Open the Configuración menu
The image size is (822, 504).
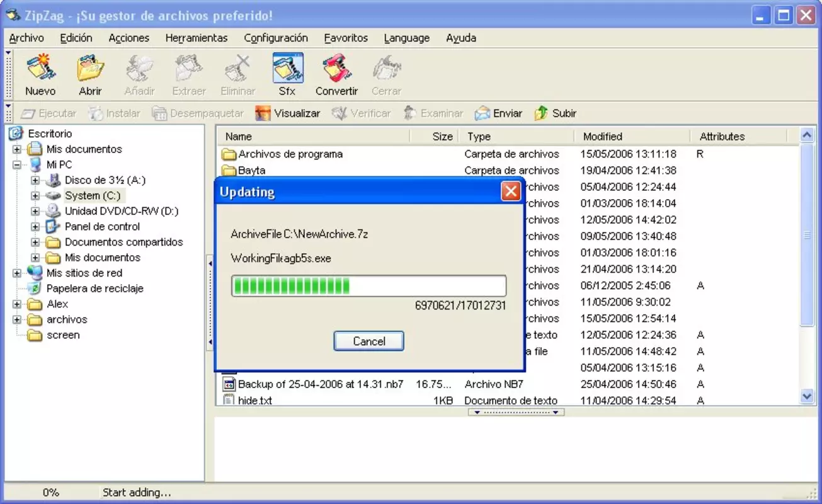pyautogui.click(x=276, y=38)
